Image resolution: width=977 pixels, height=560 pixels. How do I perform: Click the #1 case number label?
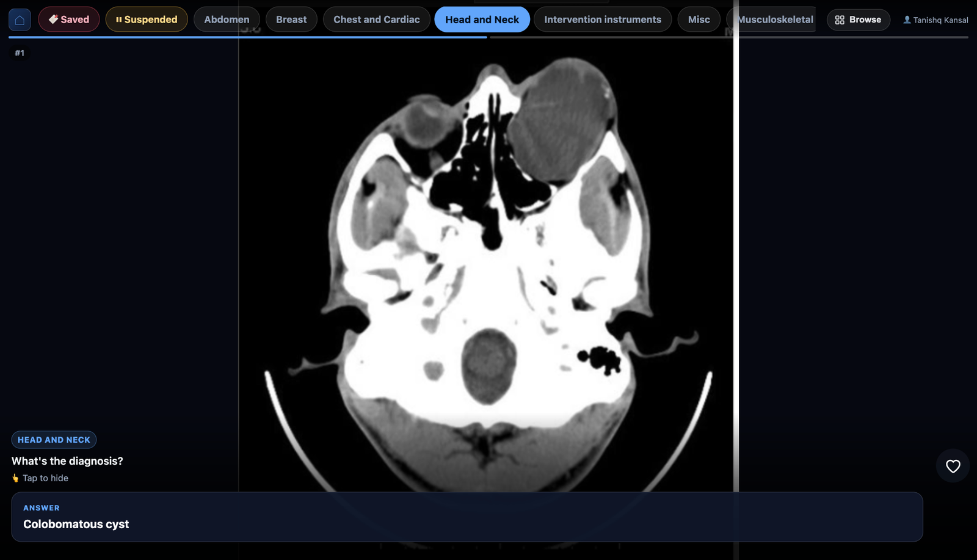coord(20,53)
